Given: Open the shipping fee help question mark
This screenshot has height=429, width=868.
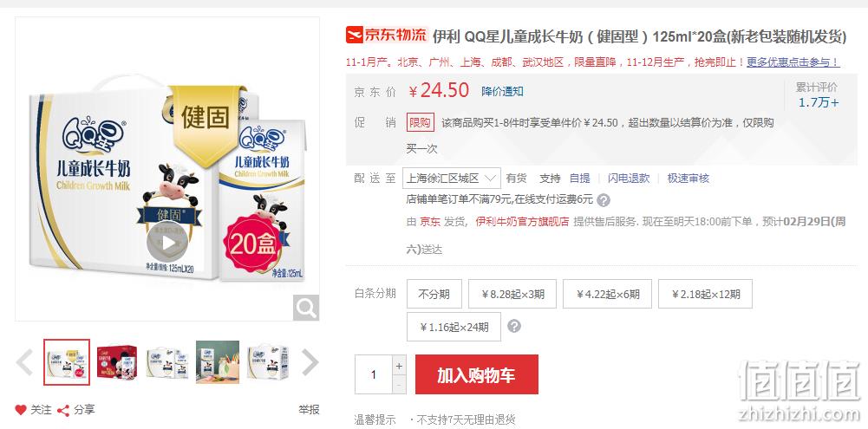Looking at the screenshot, I should 604,200.
